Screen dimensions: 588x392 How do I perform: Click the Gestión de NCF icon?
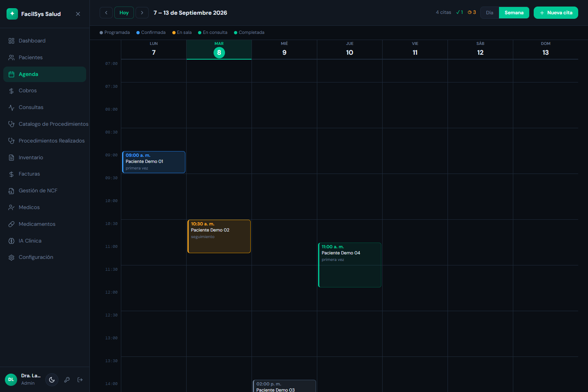(11, 191)
